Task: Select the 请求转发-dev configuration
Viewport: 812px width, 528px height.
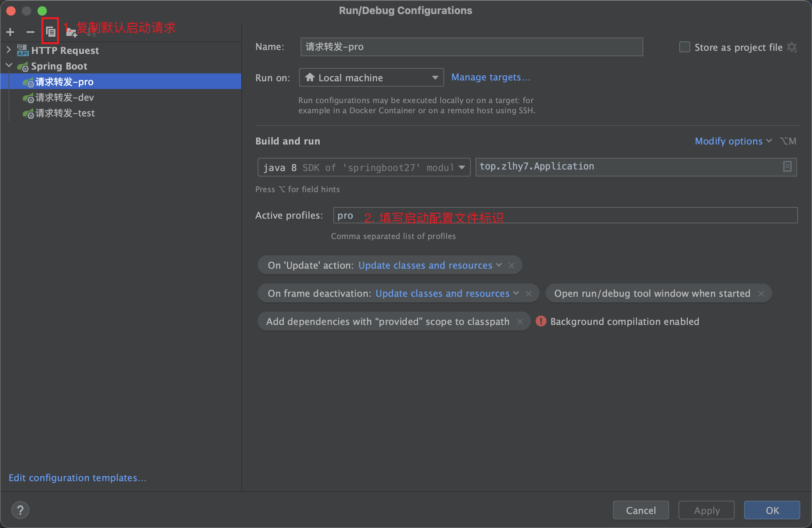Action: (x=64, y=98)
